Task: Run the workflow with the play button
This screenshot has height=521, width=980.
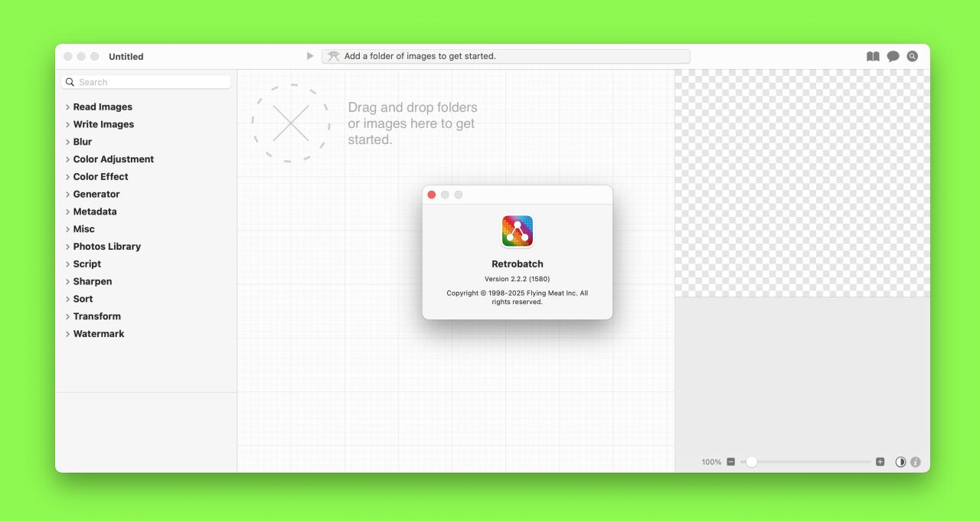Action: 309,56
